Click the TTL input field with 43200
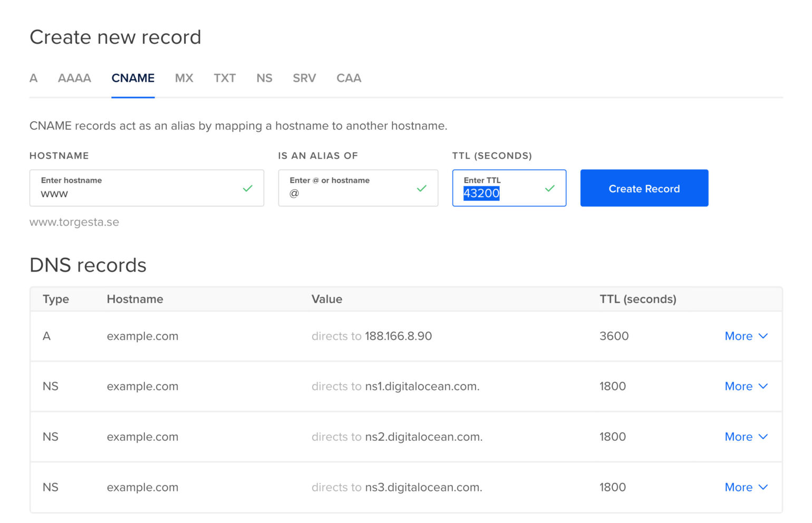 pyautogui.click(x=509, y=188)
